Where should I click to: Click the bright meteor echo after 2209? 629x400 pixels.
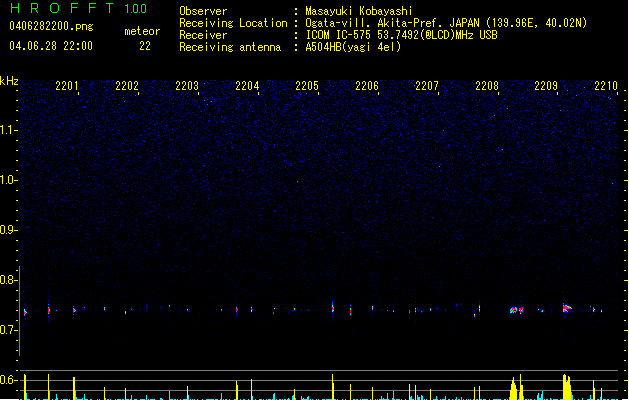click(x=566, y=308)
